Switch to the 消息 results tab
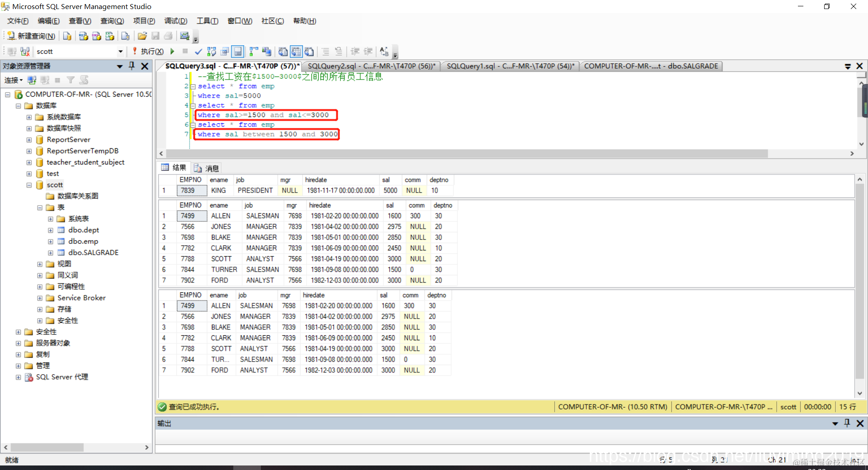Image resolution: width=868 pixels, height=470 pixels. pos(207,168)
